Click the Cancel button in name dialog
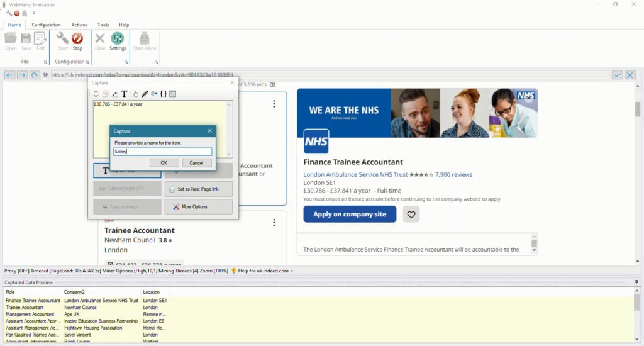Image resolution: width=644 pixels, height=346 pixels. [197, 163]
